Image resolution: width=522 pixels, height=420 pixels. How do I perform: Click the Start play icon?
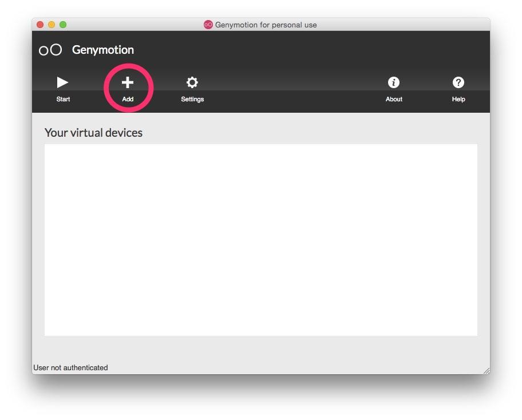pyautogui.click(x=62, y=82)
